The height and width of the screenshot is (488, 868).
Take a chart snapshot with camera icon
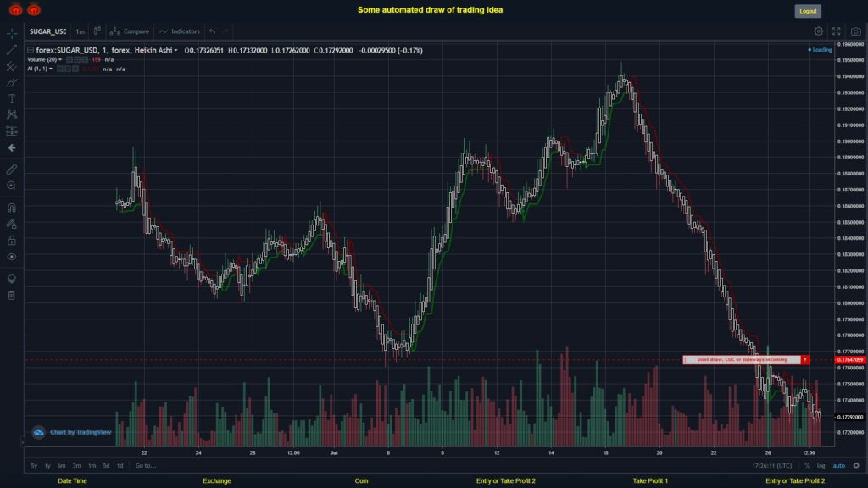[856, 31]
